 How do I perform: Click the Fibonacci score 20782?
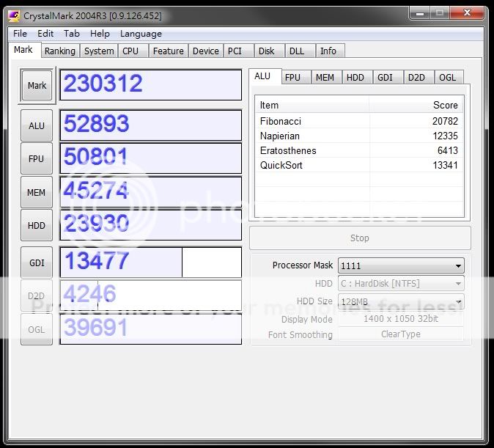pyautogui.click(x=445, y=121)
